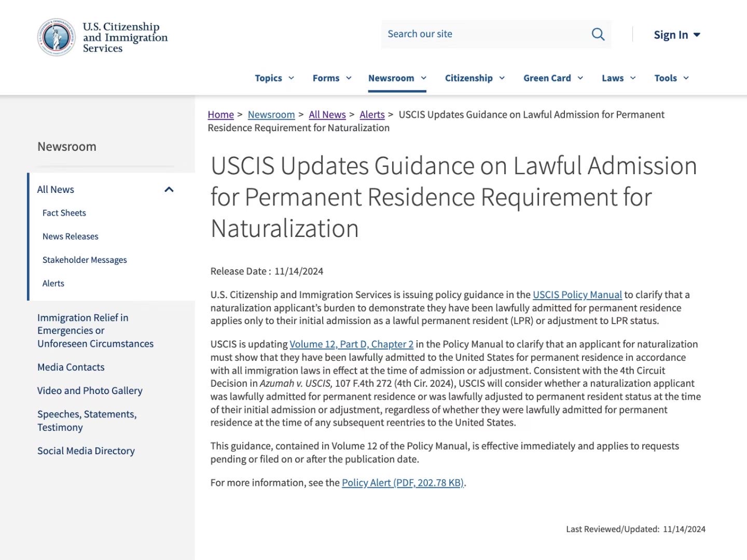The image size is (747, 560).
Task: Open the Sign In dropdown
Action: [677, 35]
